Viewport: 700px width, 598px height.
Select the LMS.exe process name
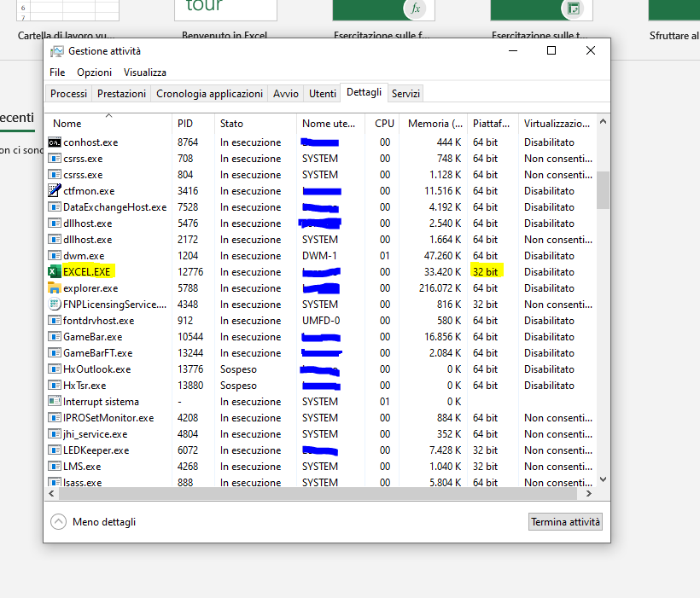coord(82,467)
